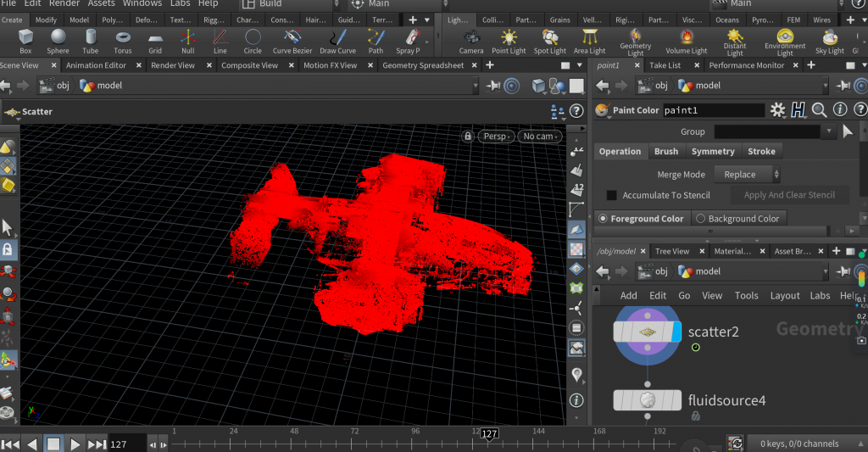Viewport: 868px width, 452px height.
Task: Open network editor Add menu
Action: click(x=628, y=296)
